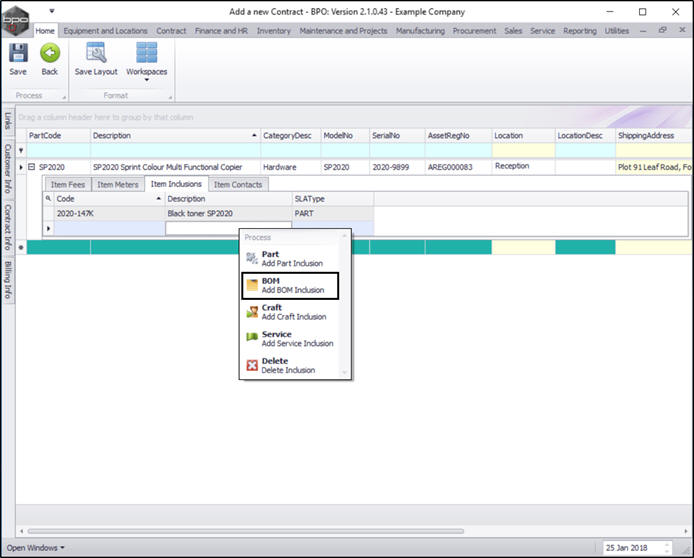
Task: Switch to the Item Contacts tab
Action: click(238, 185)
